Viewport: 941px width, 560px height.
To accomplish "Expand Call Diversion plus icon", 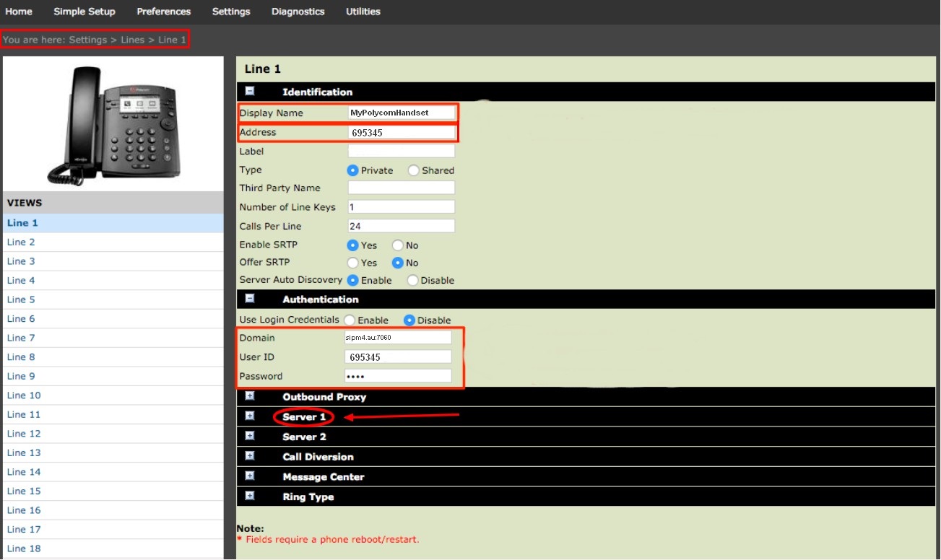I will [250, 456].
